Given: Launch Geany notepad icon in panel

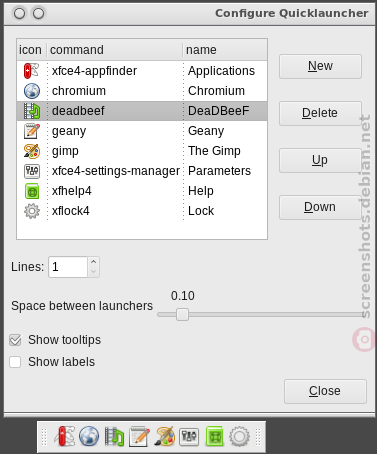Looking at the screenshot, I should (139, 436).
